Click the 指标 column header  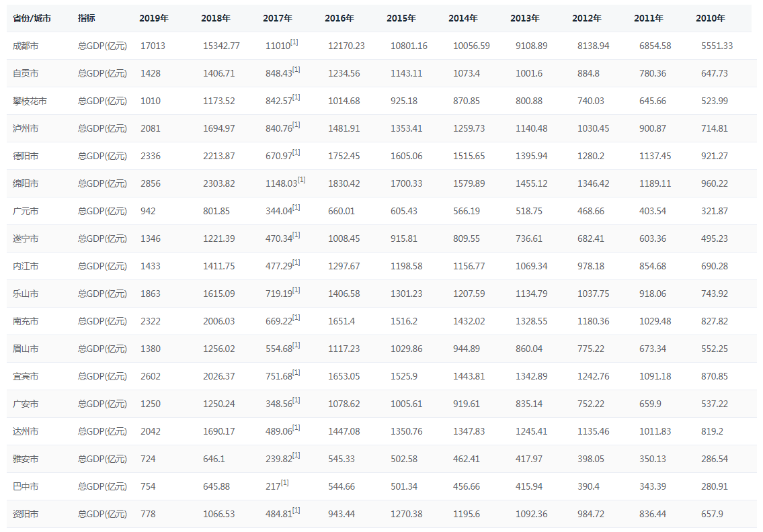coord(86,19)
